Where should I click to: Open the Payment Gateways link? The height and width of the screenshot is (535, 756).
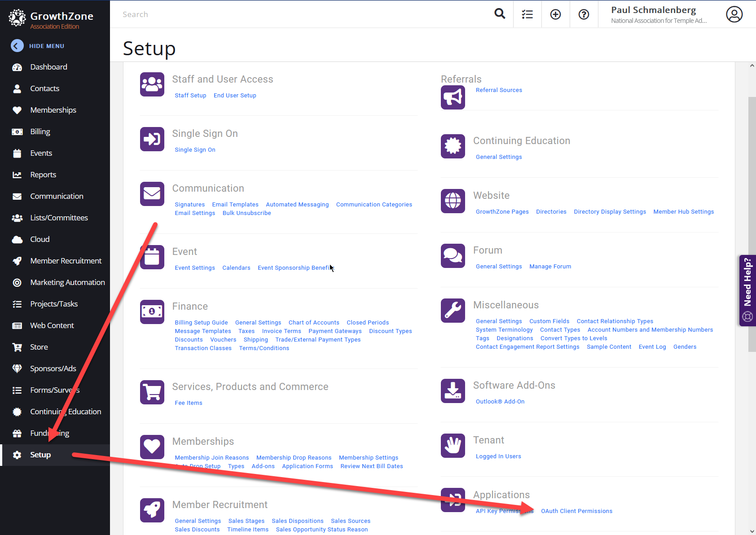pos(335,331)
